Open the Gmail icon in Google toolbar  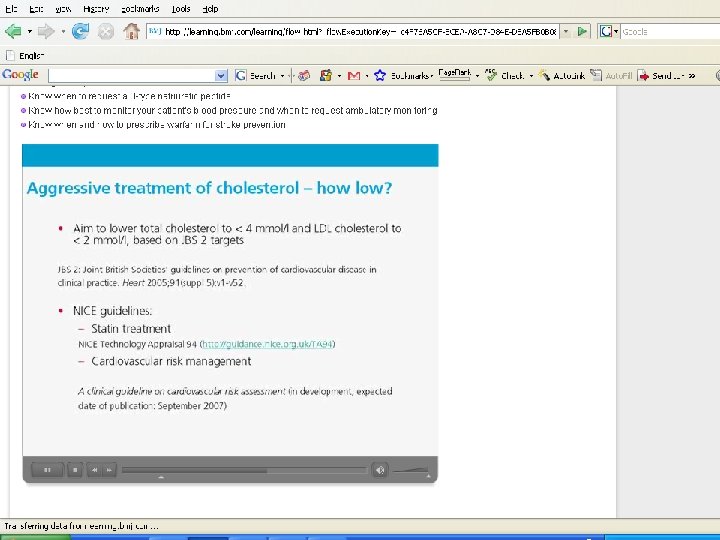pos(354,76)
